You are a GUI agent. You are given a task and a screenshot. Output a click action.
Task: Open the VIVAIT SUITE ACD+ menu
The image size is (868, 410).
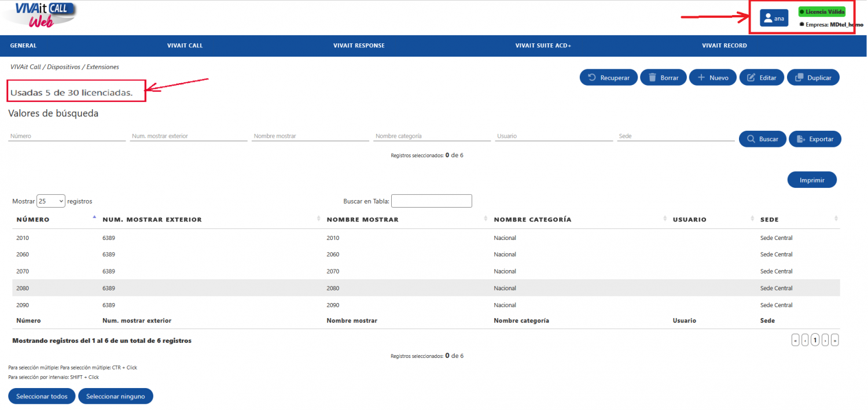pyautogui.click(x=543, y=46)
